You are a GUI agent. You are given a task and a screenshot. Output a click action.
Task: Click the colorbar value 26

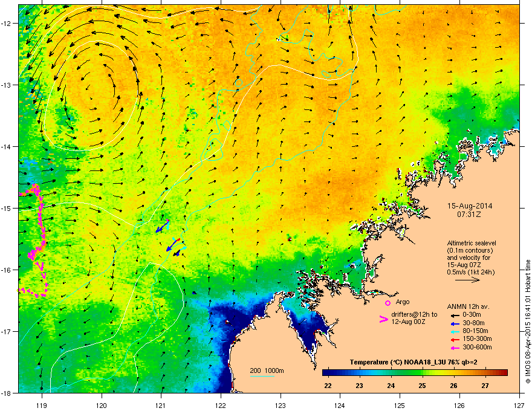tap(453, 386)
